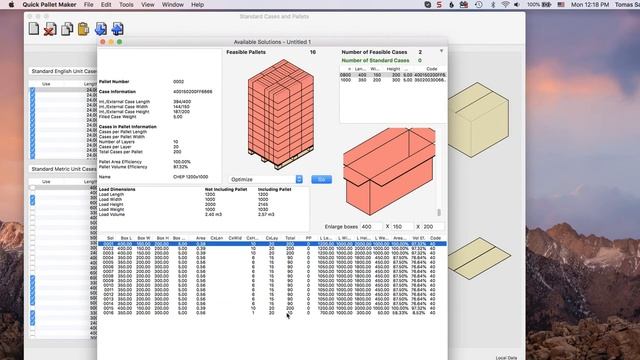Click the Name value CHEP 1200x1000
The image size is (640, 360).
pos(191,177)
